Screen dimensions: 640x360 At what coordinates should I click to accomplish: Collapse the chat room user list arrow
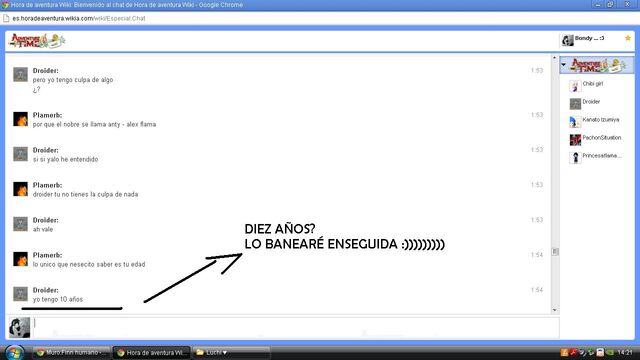(x=564, y=64)
